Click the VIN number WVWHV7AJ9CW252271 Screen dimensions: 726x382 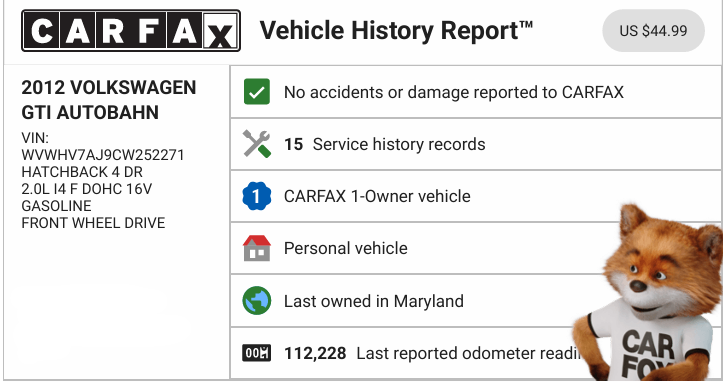(103, 155)
